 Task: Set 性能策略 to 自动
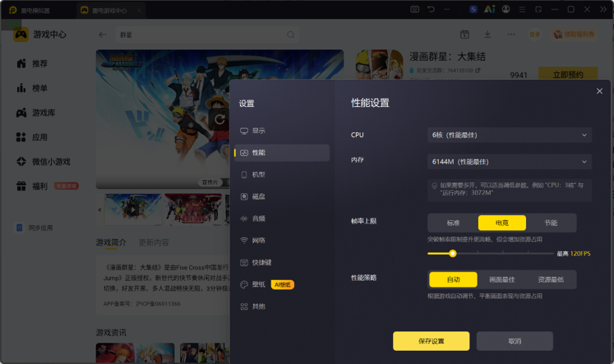tap(453, 279)
